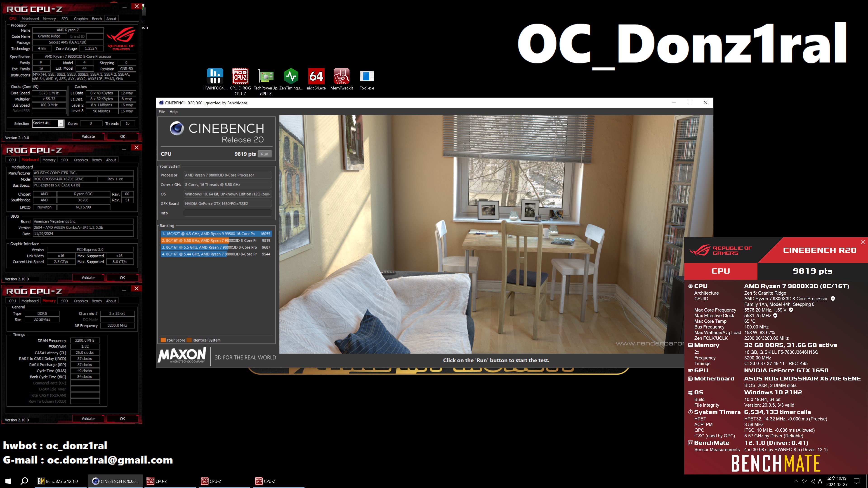The height and width of the screenshot is (488, 868).
Task: Click the DRAM Frequency 3200.0 MHz value
Action: pyautogui.click(x=85, y=340)
